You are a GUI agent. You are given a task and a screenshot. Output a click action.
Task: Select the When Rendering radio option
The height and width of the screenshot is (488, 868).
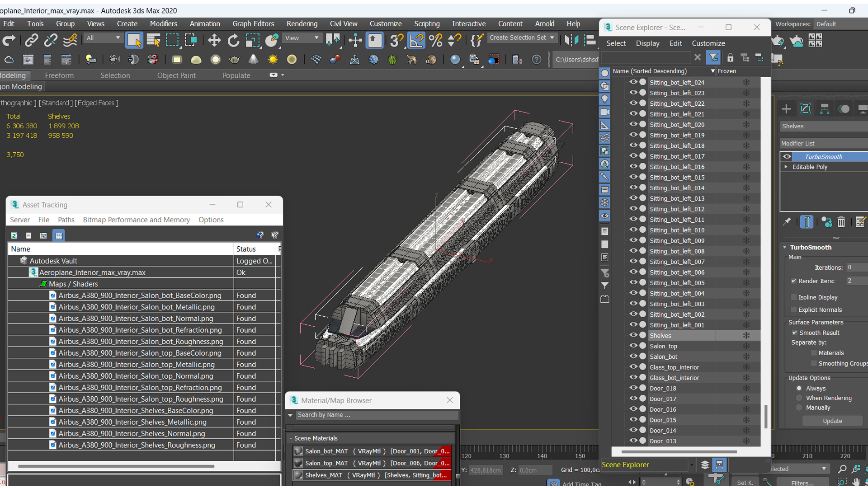tap(799, 398)
